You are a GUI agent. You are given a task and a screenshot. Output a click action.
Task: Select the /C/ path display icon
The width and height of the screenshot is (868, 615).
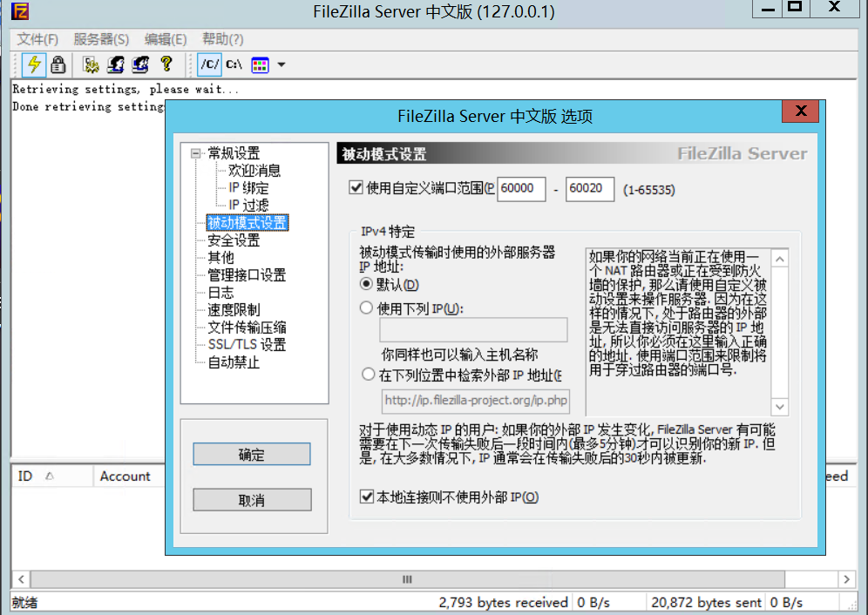pyautogui.click(x=210, y=64)
